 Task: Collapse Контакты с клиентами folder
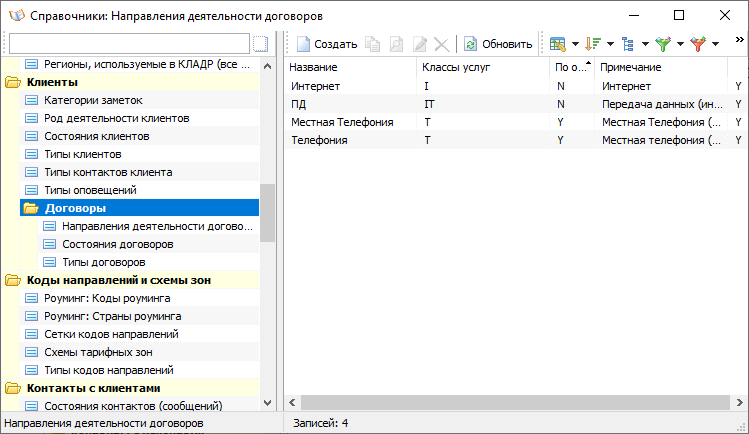click(x=13, y=388)
